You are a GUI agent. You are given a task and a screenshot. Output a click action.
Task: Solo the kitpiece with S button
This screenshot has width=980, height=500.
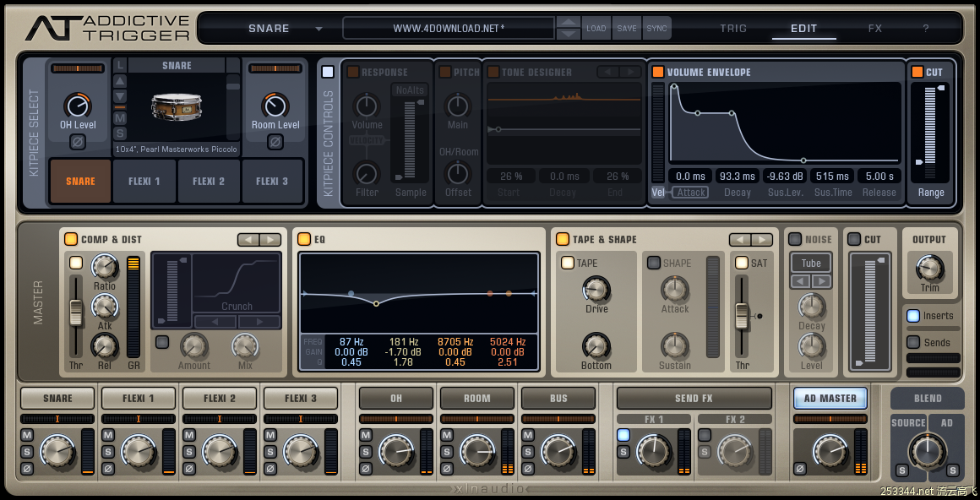point(120,133)
